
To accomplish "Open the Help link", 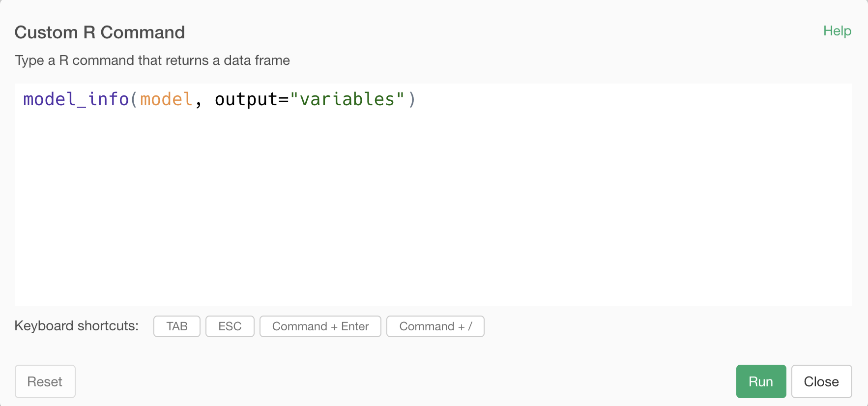I will tap(837, 31).
